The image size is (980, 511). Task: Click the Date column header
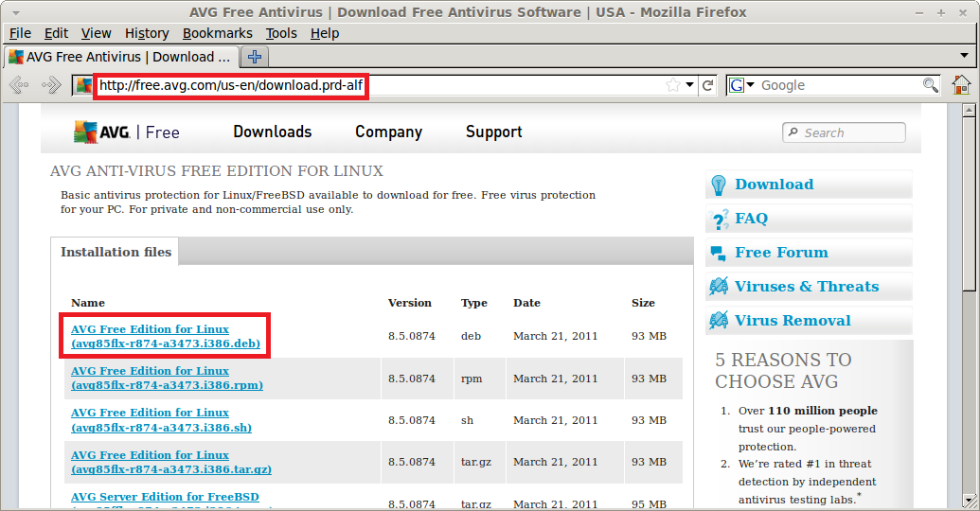coord(526,303)
